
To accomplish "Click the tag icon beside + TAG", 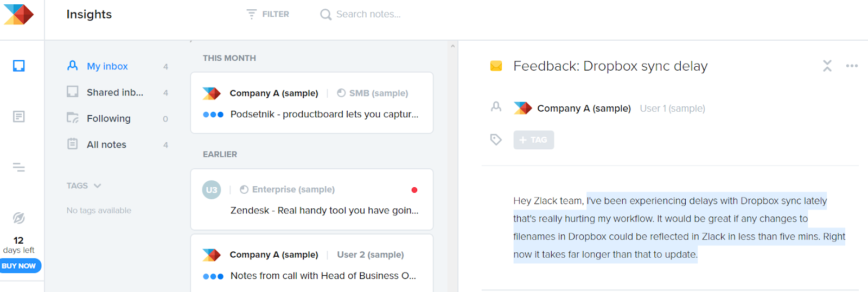I will (x=496, y=139).
